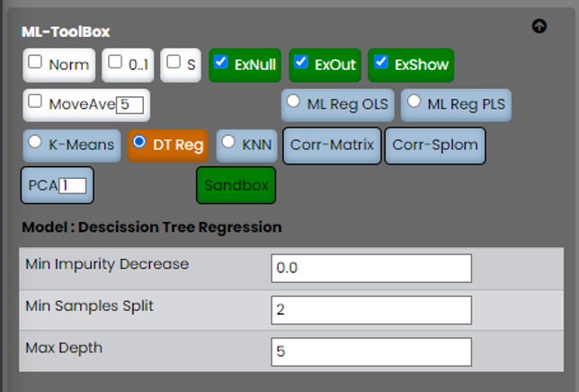This screenshot has width=579, height=392.
Task: Edit the Min Impurity Decrease value field
Action: tap(370, 268)
